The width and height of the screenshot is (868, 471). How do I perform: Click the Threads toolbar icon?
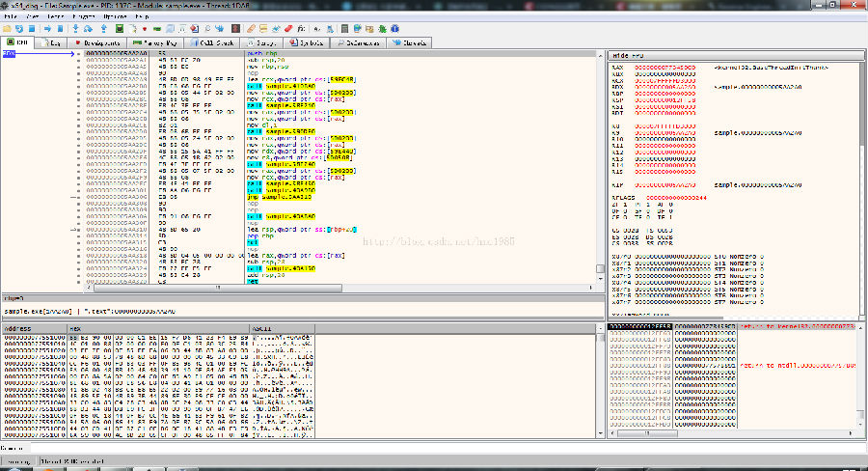click(x=220, y=28)
